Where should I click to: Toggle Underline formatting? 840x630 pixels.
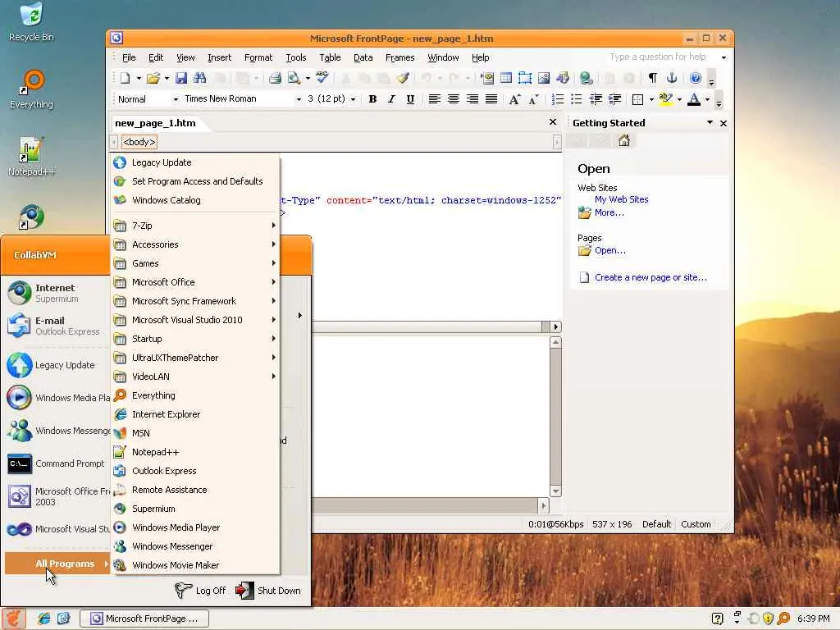[410, 99]
